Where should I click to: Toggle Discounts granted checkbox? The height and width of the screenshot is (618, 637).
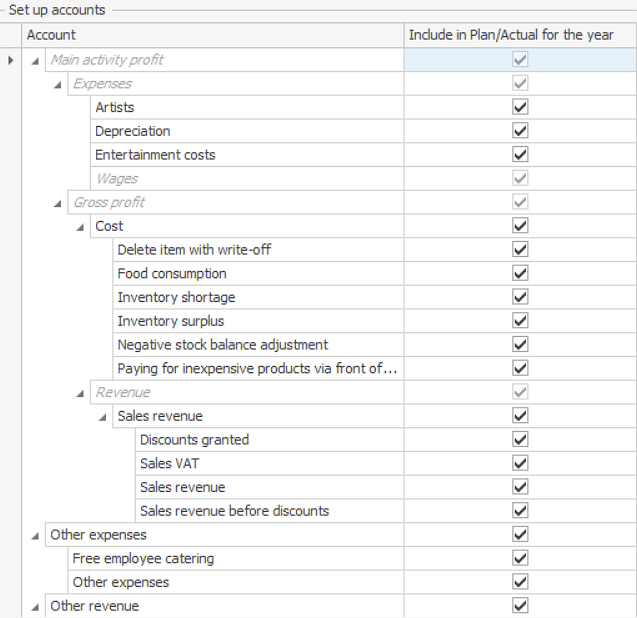point(519,440)
